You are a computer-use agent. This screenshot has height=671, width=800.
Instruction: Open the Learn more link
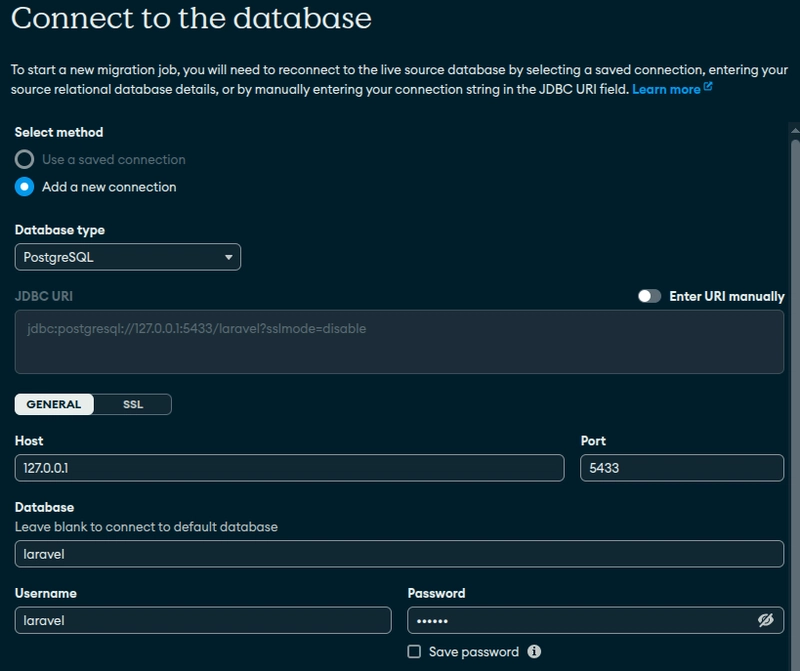point(666,89)
